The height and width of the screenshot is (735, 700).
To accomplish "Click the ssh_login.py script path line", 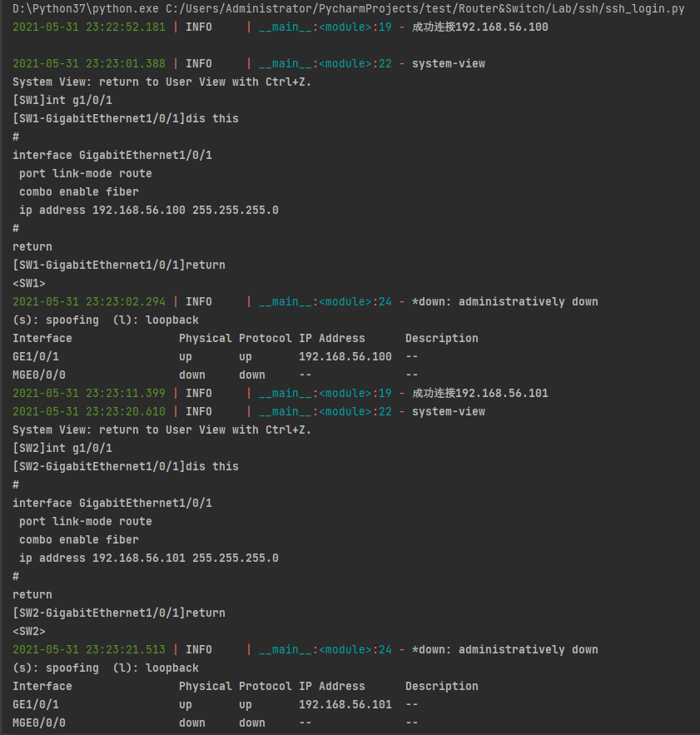I will coord(349,8).
